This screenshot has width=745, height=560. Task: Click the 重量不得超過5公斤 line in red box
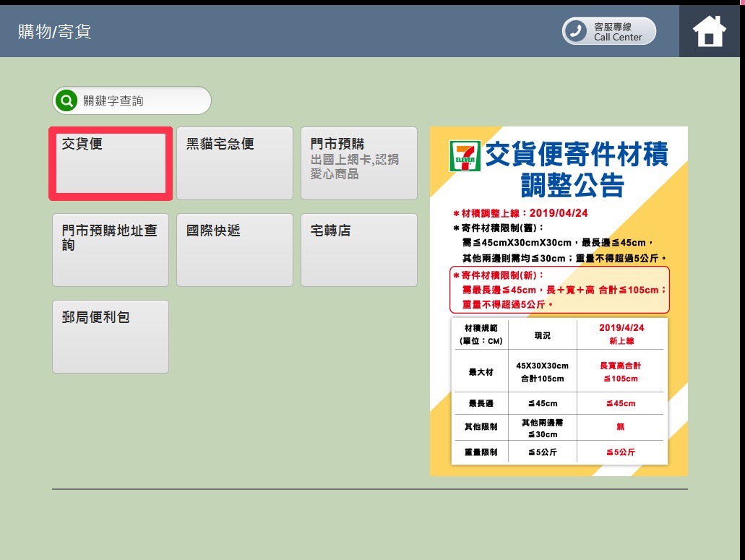(x=507, y=304)
